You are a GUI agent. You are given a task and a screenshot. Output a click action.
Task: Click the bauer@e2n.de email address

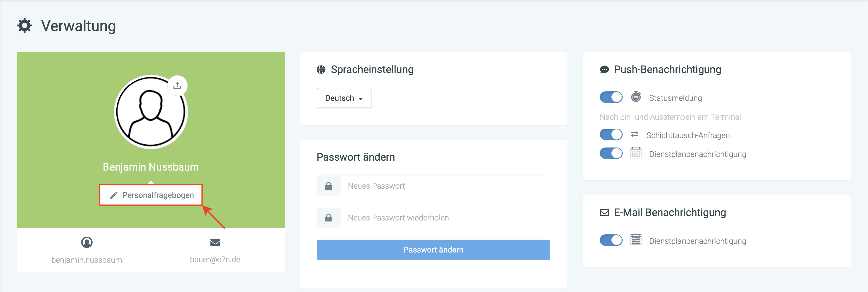[215, 260]
